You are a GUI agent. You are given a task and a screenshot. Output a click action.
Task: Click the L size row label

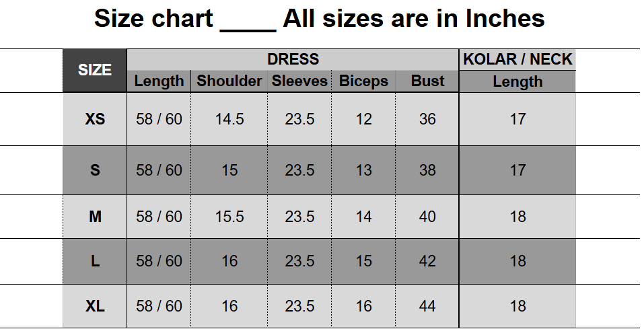(x=95, y=261)
